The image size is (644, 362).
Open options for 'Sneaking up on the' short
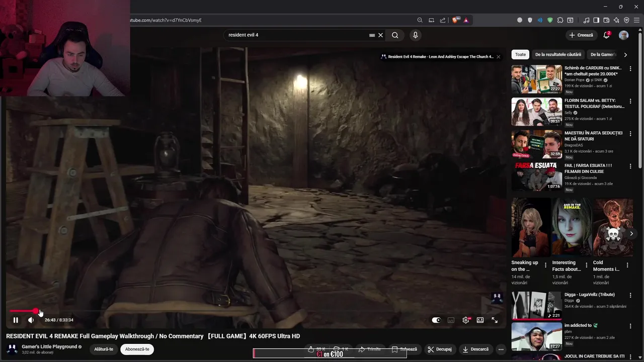pos(545,265)
